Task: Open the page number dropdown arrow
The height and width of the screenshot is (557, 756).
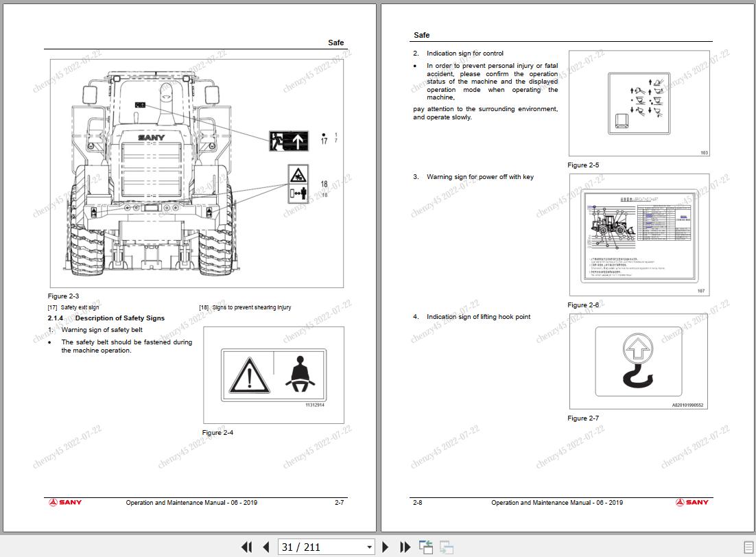Action: [x=369, y=547]
